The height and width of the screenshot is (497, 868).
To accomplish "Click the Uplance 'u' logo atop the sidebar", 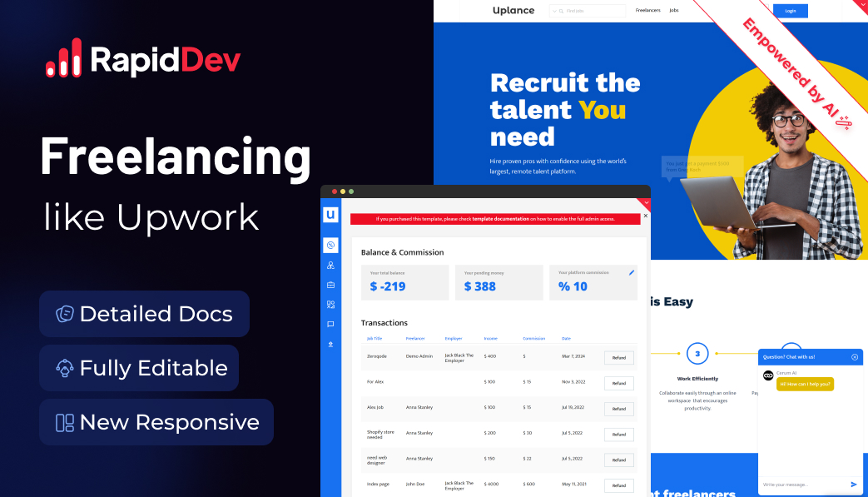I will coord(330,213).
